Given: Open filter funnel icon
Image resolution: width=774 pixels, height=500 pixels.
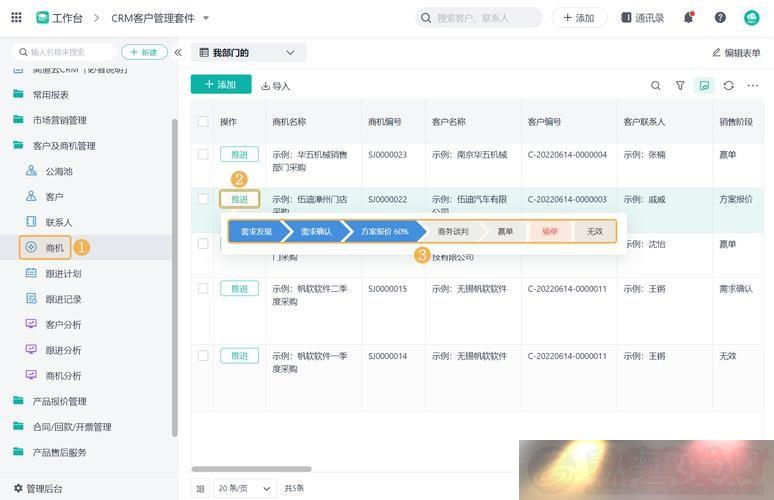Looking at the screenshot, I should pos(680,85).
